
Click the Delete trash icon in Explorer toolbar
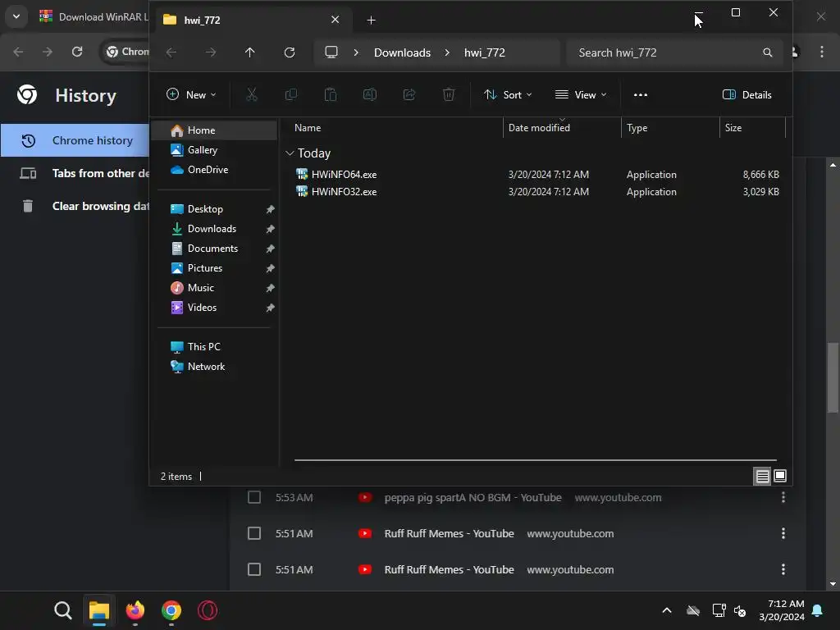(449, 95)
